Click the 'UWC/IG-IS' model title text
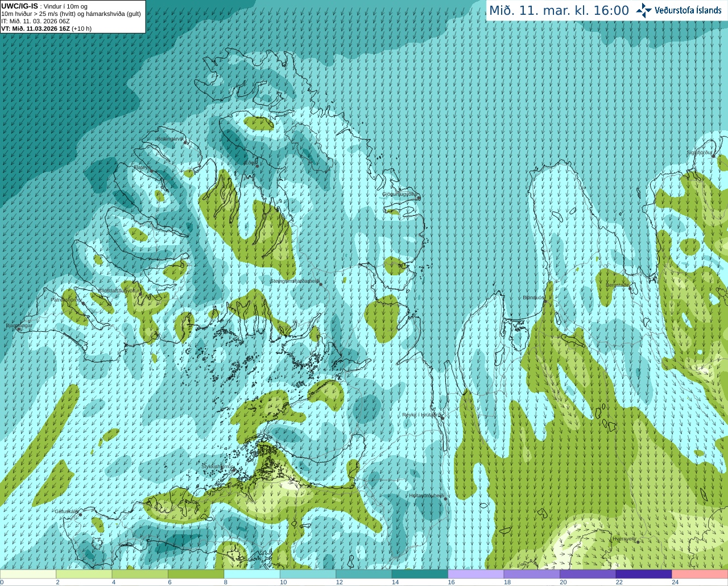This screenshot has width=728, height=586. tap(20, 6)
